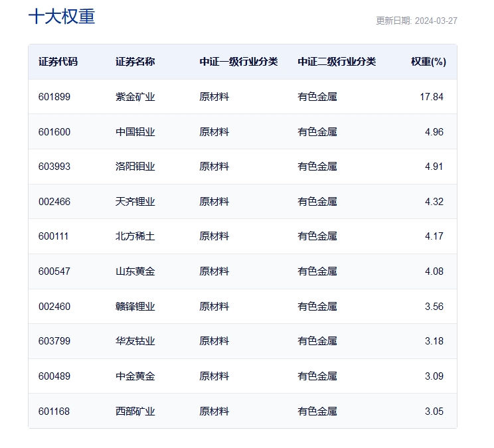Select the name 山东黄金

(135, 271)
